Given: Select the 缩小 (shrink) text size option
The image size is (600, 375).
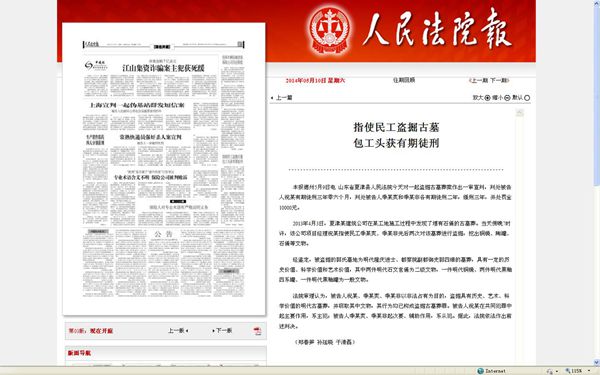Looking at the screenshot, I should (501, 98).
